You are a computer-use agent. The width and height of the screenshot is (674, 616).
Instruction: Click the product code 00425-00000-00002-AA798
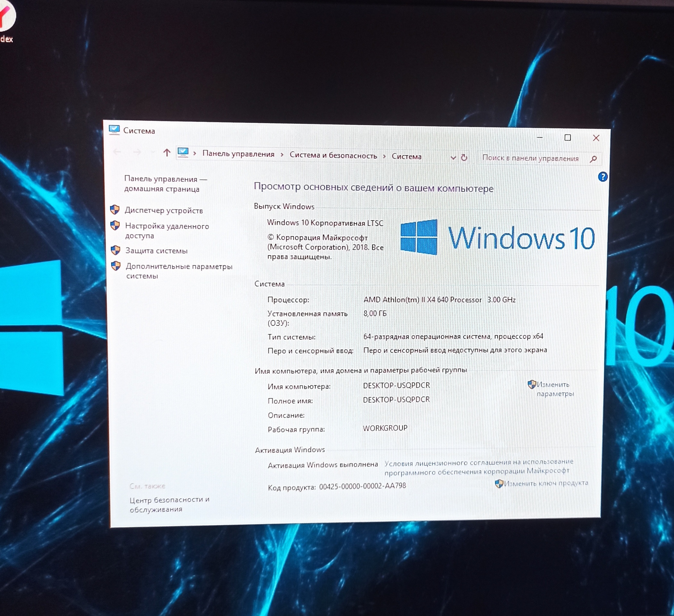point(363,486)
